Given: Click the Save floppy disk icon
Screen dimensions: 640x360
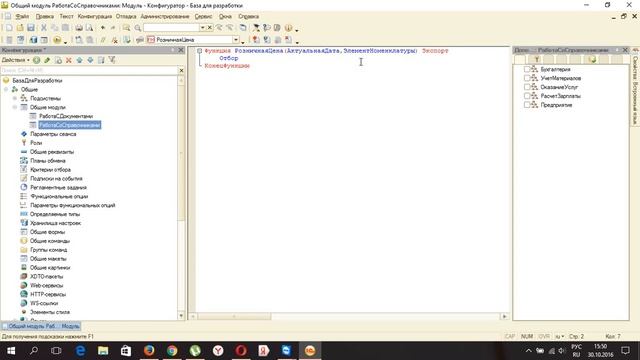Looking at the screenshot, I should pos(31,28).
